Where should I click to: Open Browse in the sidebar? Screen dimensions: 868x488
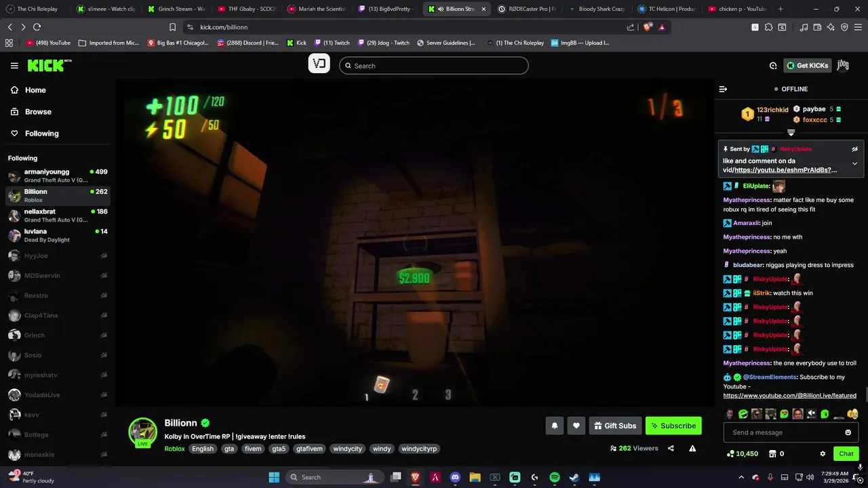[38, 112]
